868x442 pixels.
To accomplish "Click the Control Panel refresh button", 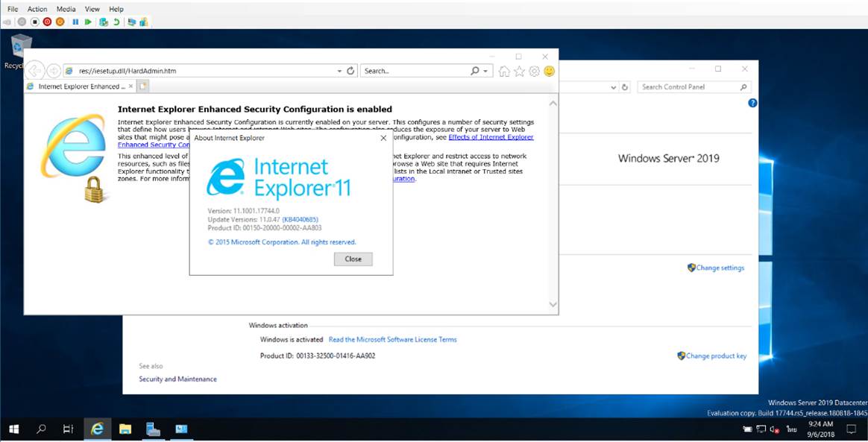I will (x=625, y=87).
